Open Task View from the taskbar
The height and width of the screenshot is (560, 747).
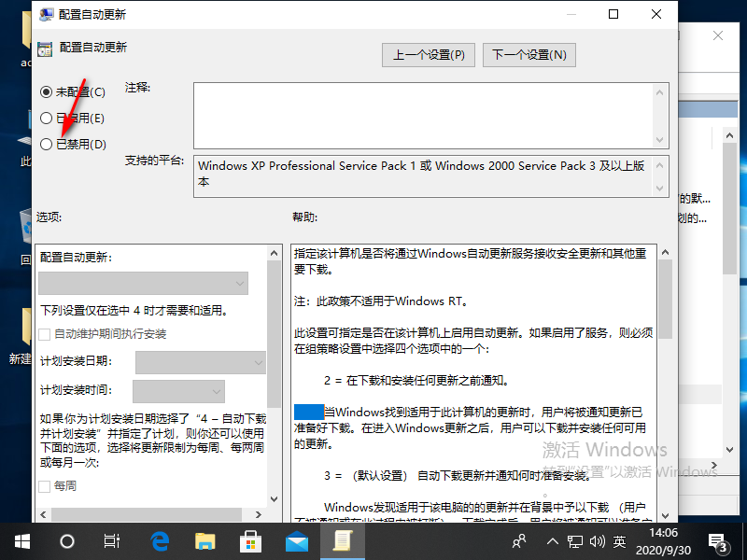(x=112, y=540)
